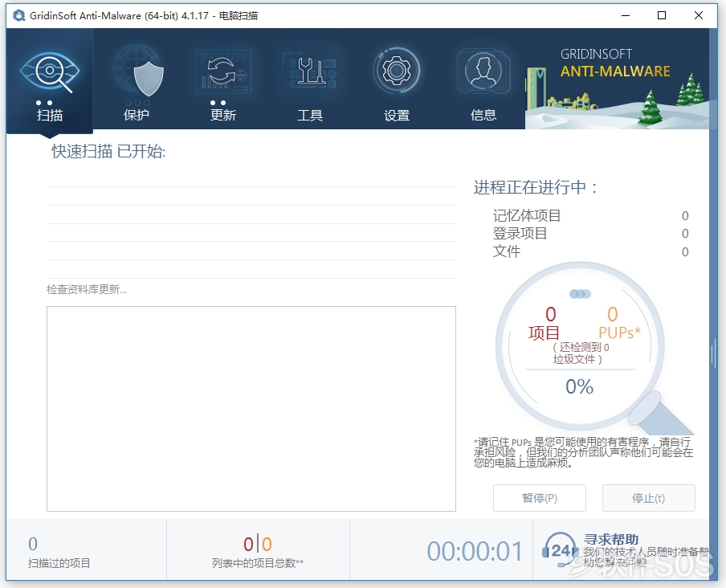Click the red 0 项目 counter
The height and width of the screenshot is (588, 726).
point(544,323)
